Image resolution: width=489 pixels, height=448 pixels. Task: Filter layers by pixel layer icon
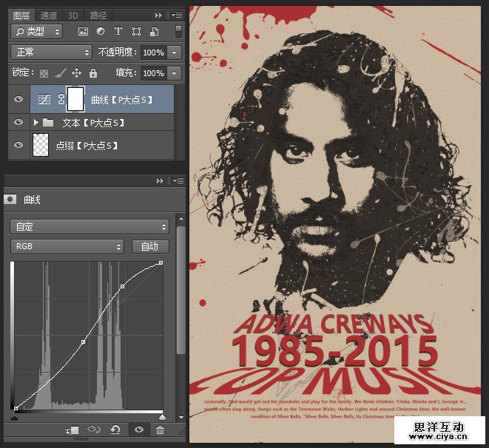83,31
